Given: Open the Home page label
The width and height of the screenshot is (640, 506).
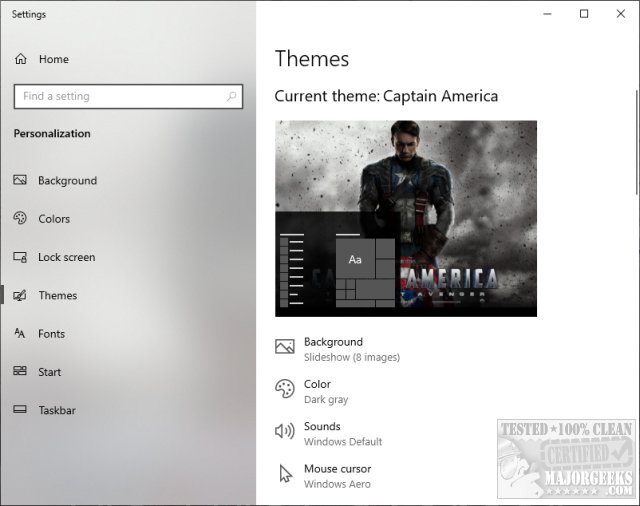Looking at the screenshot, I should 54,59.
